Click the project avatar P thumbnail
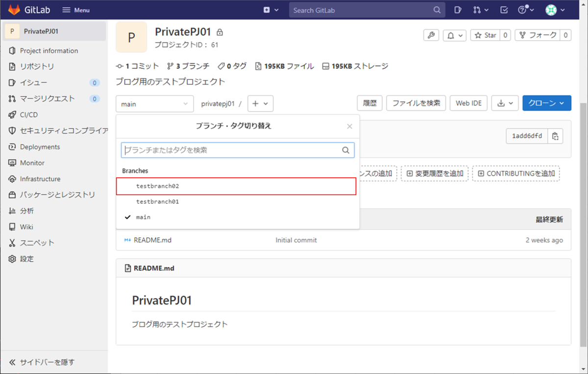Image resolution: width=588 pixels, height=374 pixels. point(131,37)
